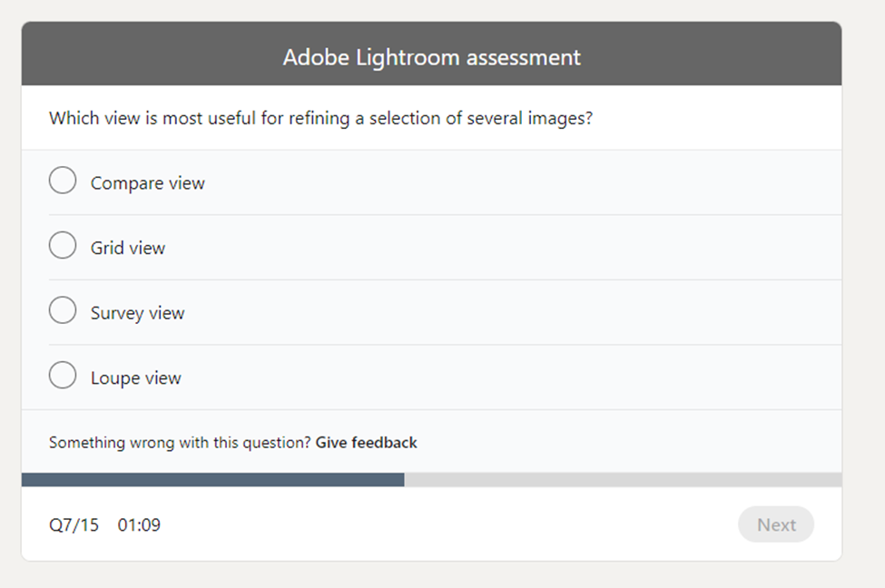The height and width of the screenshot is (588, 885).
Task: Click the Survey view label text
Action: tap(137, 312)
